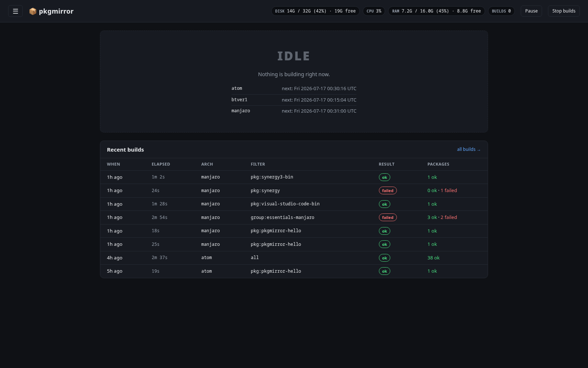
Task: Click the failed badge for group:essentials-manjaro
Action: [x=388, y=217]
